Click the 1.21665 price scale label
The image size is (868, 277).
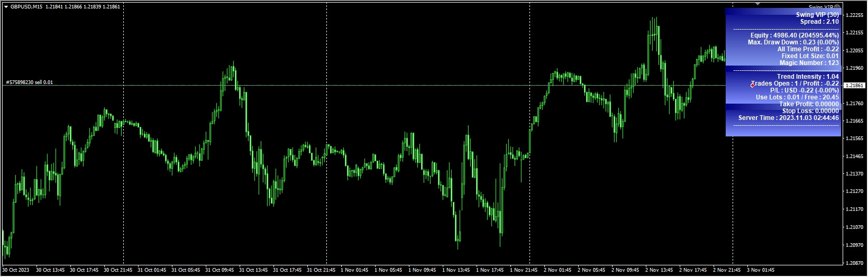coord(854,121)
